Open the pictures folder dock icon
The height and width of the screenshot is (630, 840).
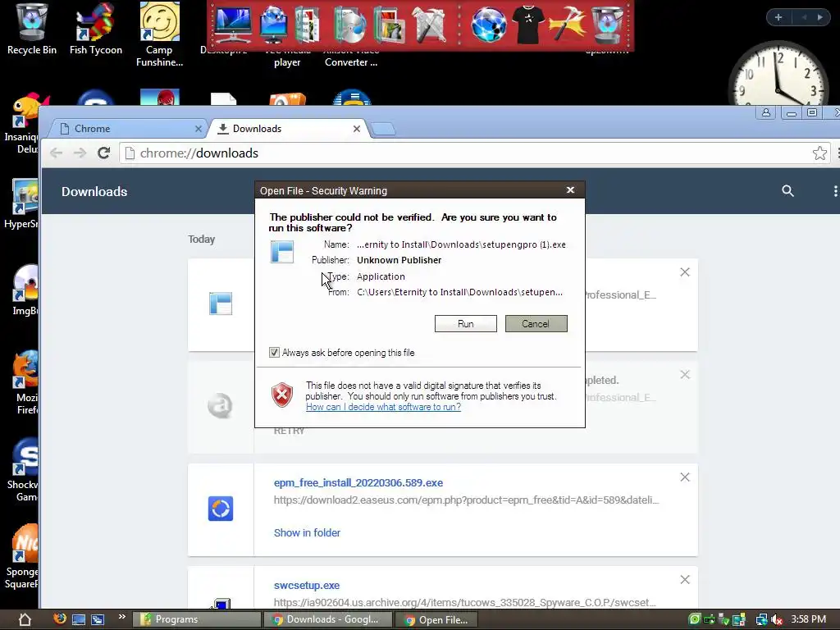coord(389,25)
